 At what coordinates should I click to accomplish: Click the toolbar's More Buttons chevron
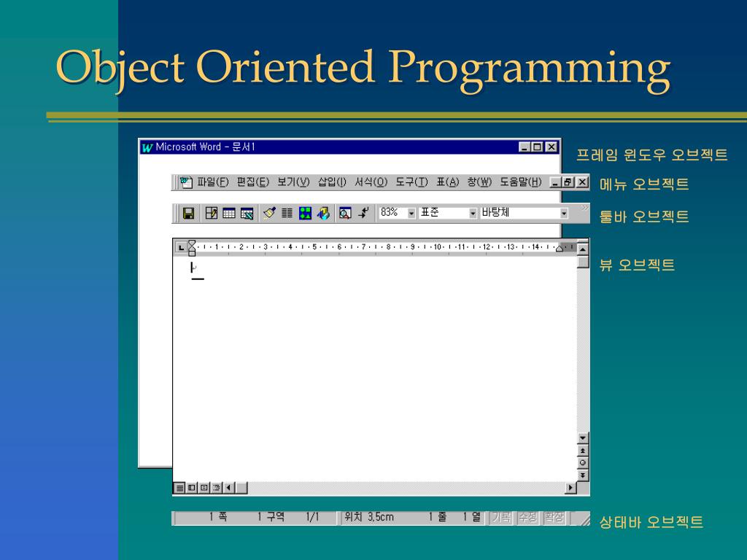[x=584, y=208]
